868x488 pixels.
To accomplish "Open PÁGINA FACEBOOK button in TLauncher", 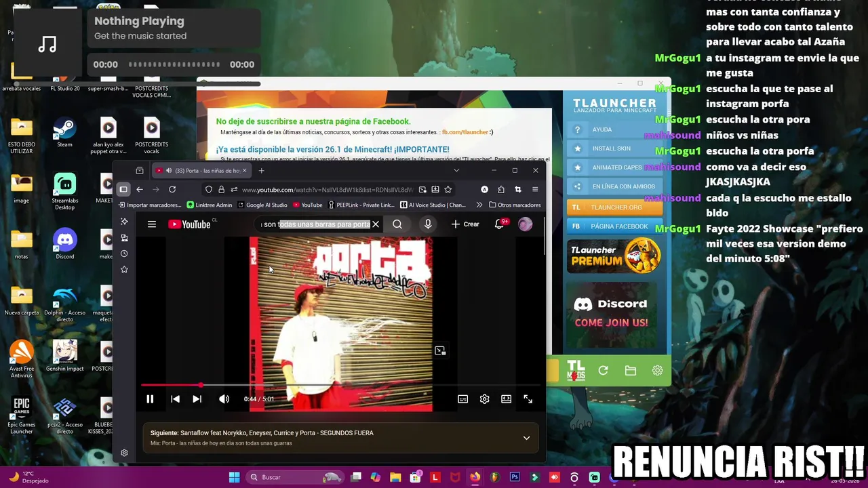I will click(614, 226).
